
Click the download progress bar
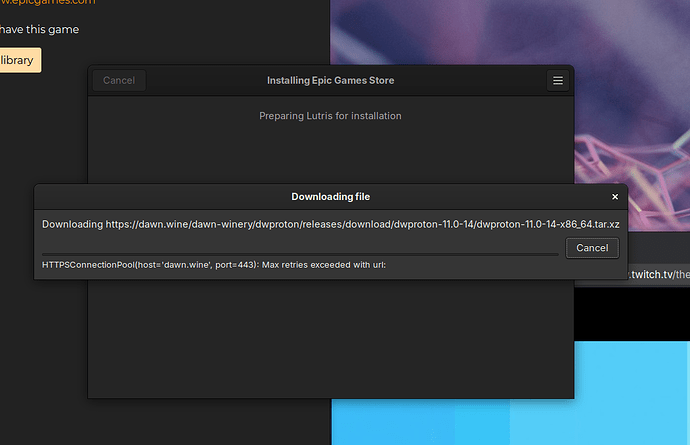pyautogui.click(x=300, y=254)
